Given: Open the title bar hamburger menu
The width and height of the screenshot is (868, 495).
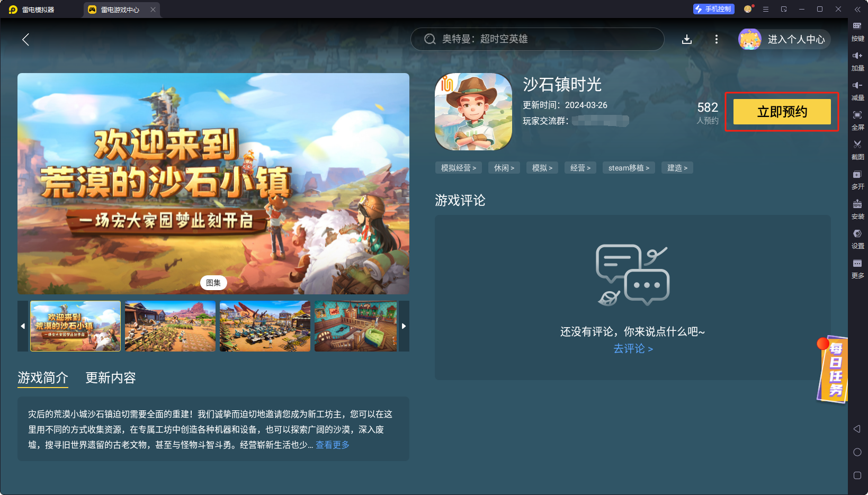Looking at the screenshot, I should click(766, 9).
